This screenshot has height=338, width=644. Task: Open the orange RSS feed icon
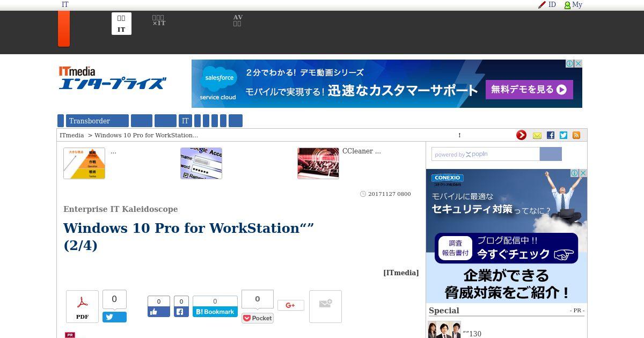(x=576, y=135)
